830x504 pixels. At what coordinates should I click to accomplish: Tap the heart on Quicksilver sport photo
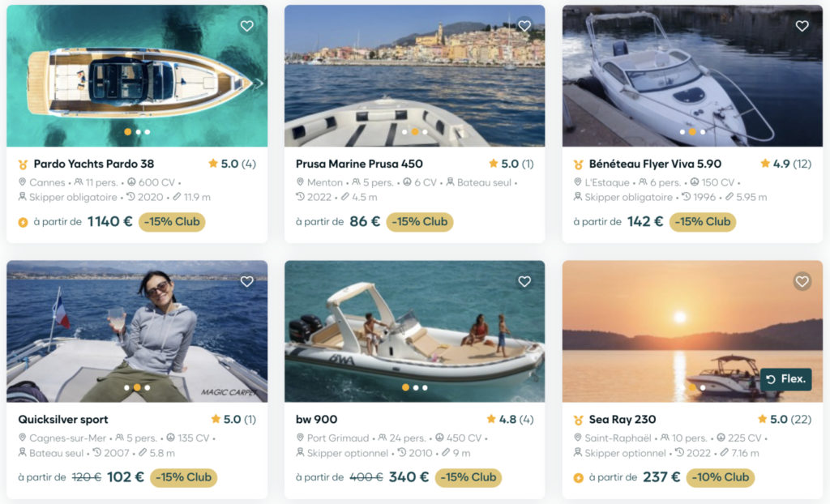(x=247, y=281)
